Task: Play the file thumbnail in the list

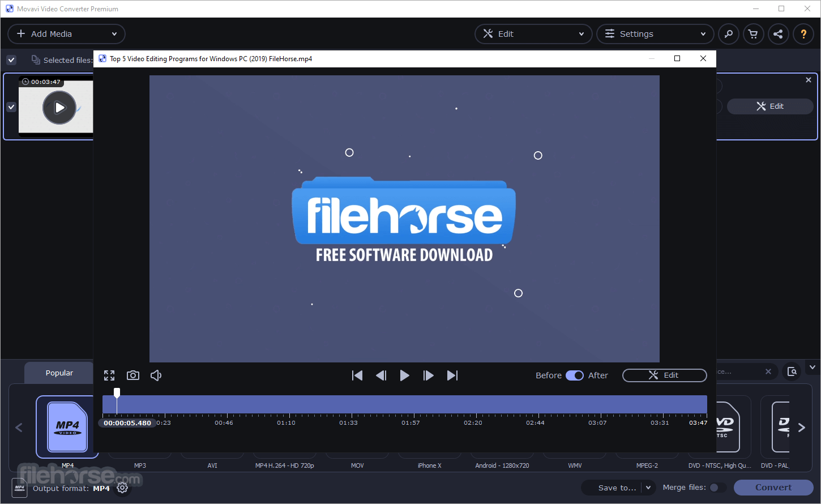Action: [59, 108]
